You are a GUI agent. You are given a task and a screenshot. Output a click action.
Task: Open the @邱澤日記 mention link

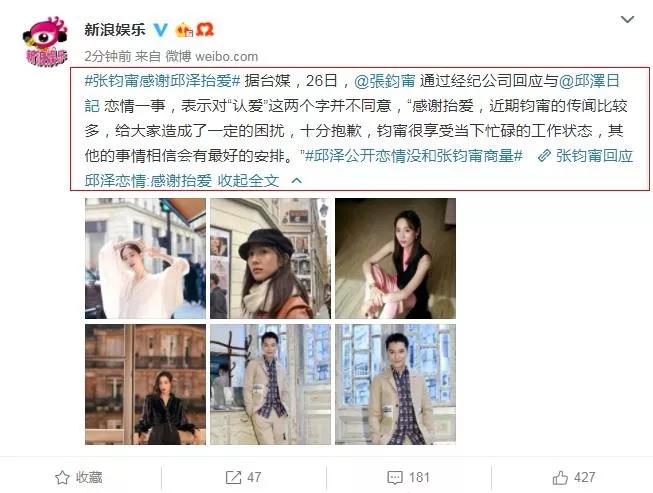click(352, 93)
